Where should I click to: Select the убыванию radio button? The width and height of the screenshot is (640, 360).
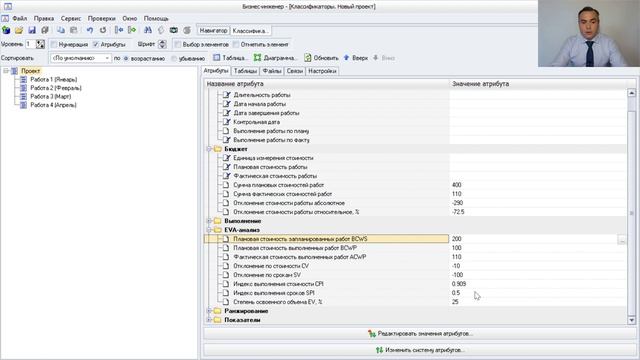(174, 58)
